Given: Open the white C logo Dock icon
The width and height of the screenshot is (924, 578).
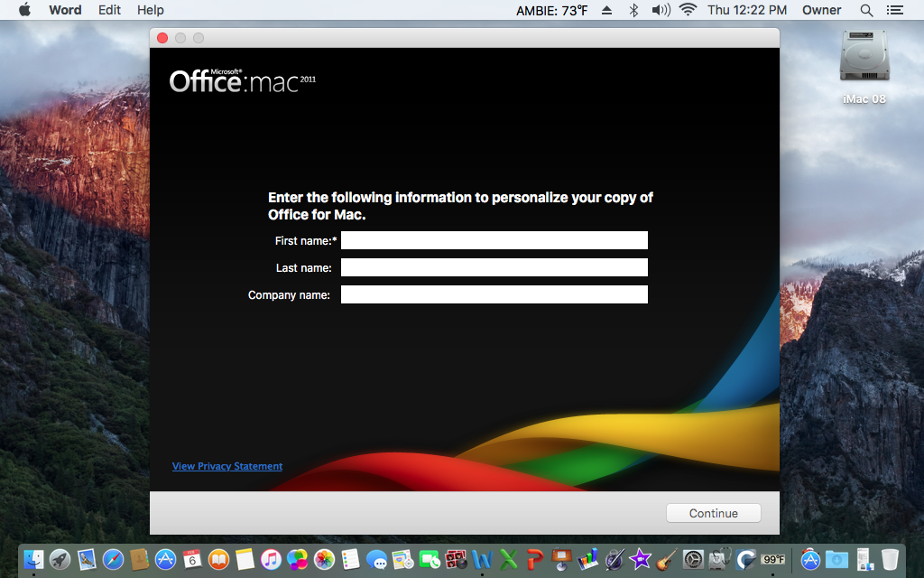Looking at the screenshot, I should (x=746, y=558).
